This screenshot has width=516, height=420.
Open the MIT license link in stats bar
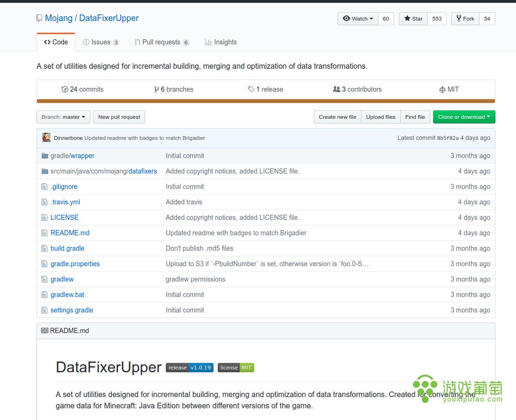pyautogui.click(x=449, y=89)
